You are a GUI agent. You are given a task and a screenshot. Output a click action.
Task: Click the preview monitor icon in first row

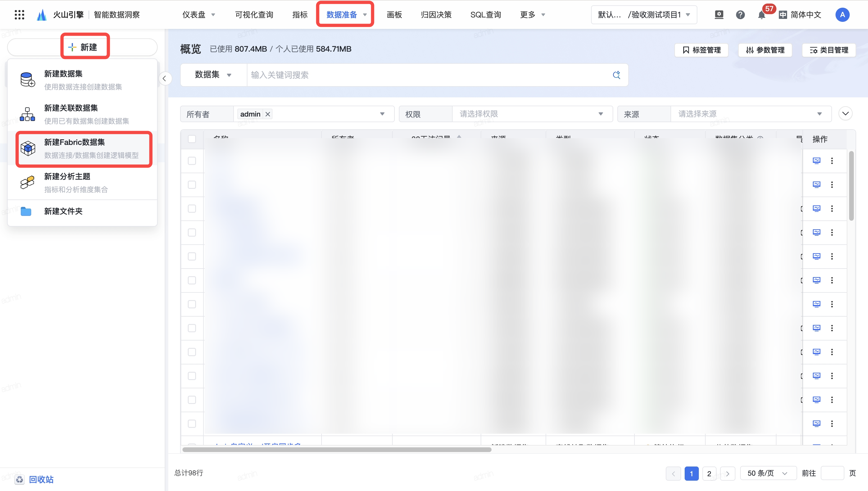816,161
